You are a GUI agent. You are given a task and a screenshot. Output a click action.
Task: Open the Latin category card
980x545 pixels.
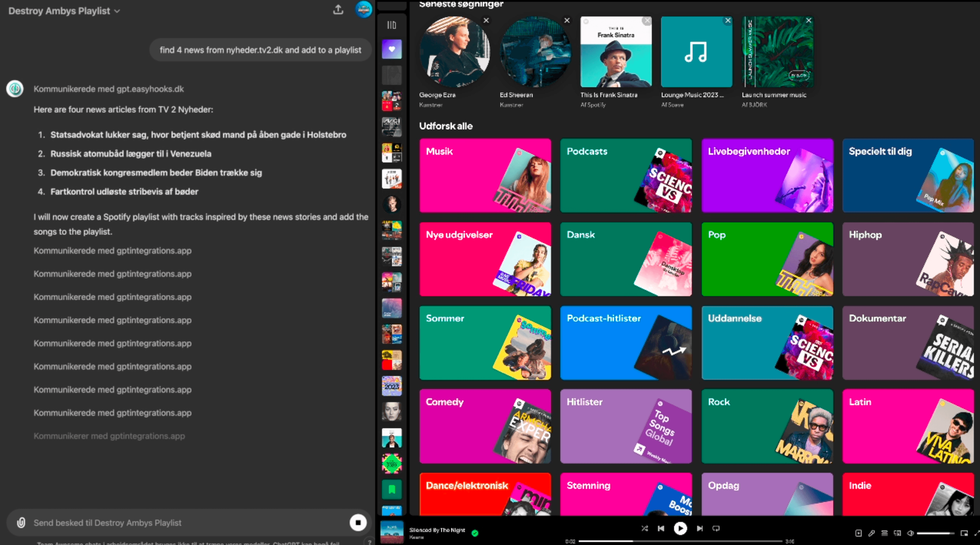(x=908, y=426)
